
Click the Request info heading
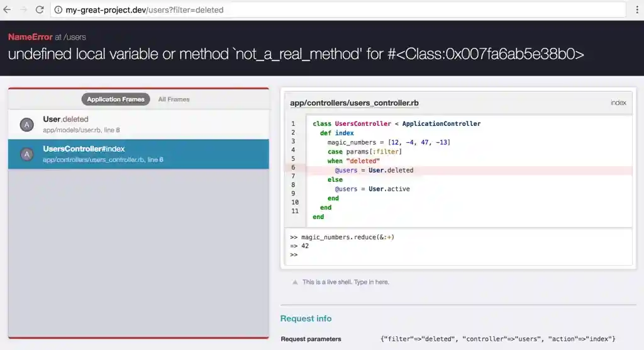306,319
